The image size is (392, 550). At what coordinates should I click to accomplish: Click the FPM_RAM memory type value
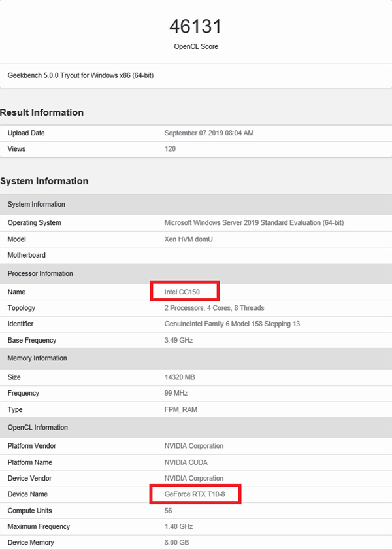click(180, 409)
